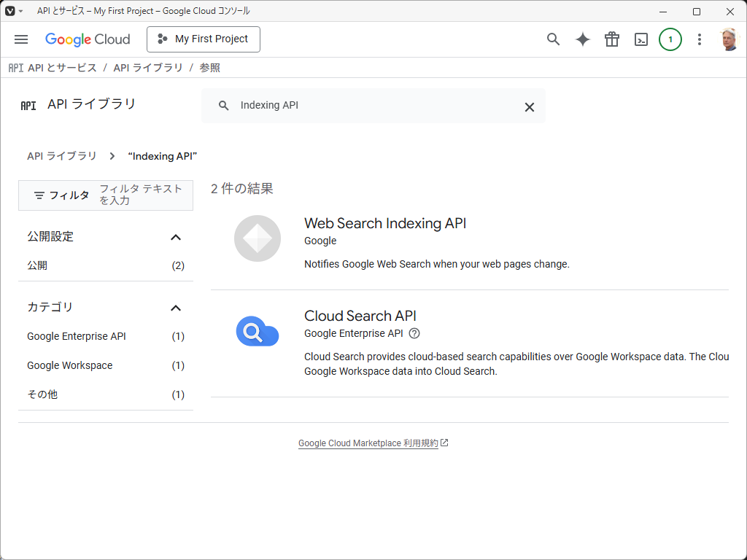
Task: Click the Google Cloud logo
Action: point(88,39)
